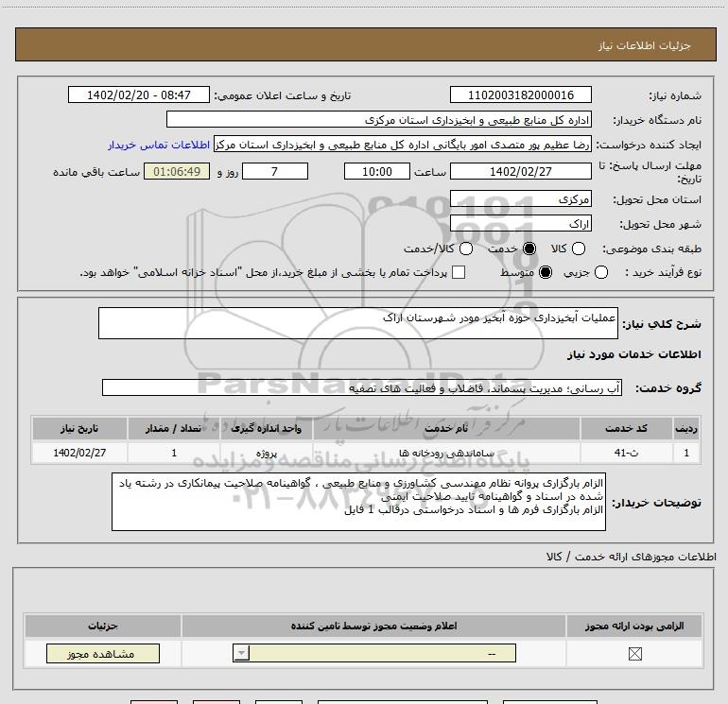Image resolution: width=728 pixels, height=704 pixels.
Task: Click the delivery city field اراک
Action: [520, 224]
